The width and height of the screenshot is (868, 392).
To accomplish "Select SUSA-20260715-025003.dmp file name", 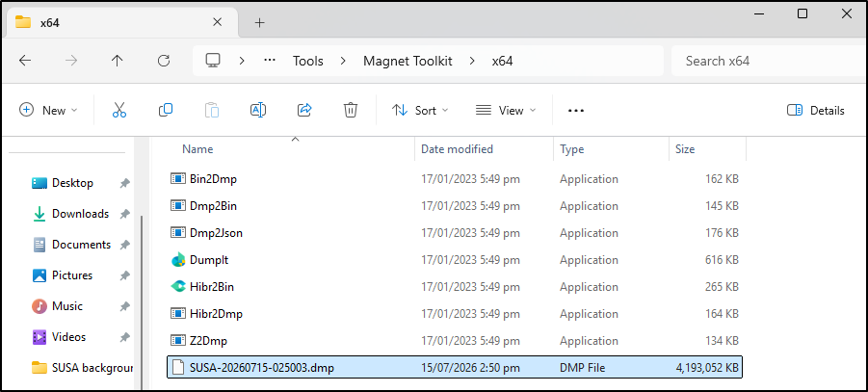I will click(x=261, y=368).
